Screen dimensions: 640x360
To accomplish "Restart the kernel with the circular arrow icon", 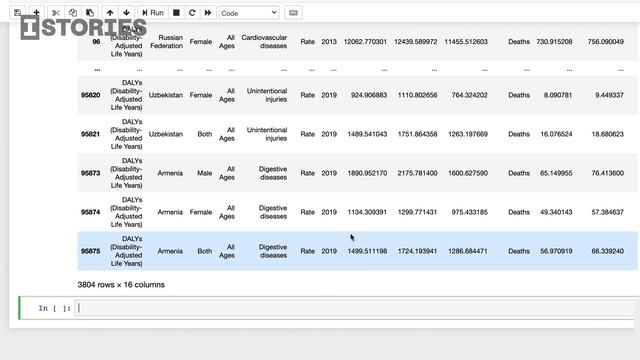I will (192, 13).
